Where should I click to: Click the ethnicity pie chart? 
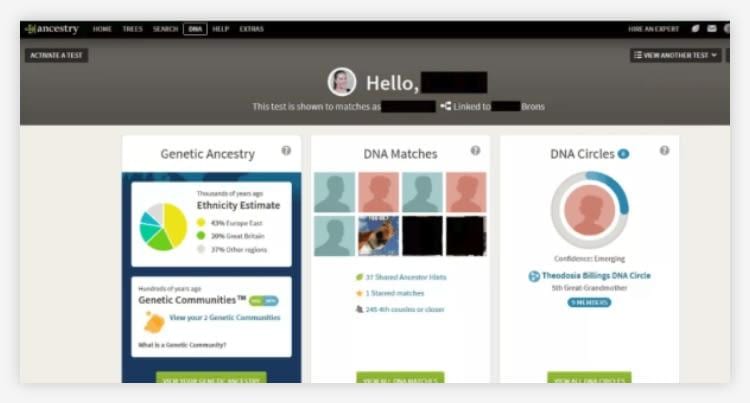tap(163, 227)
